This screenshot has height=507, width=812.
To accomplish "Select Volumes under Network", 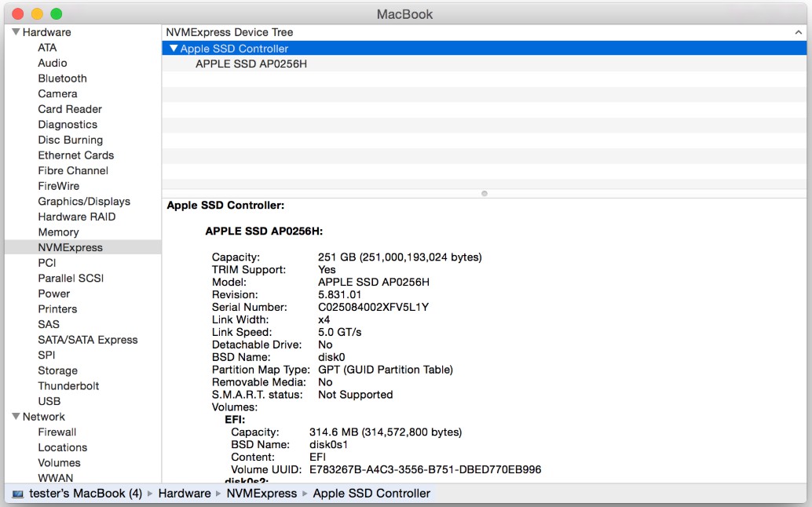I will coord(59,463).
